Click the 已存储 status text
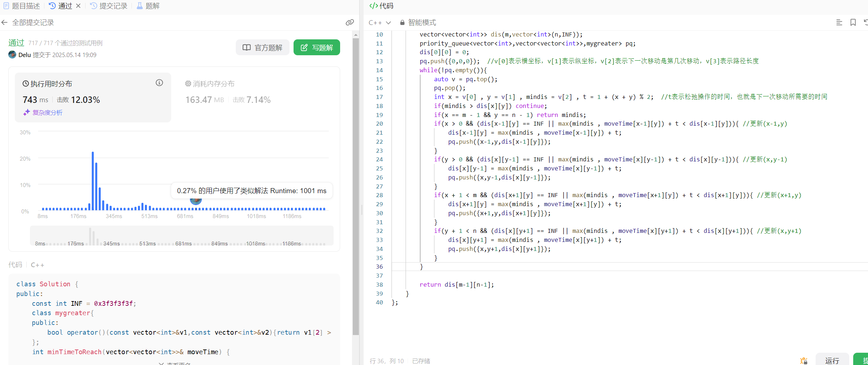This screenshot has width=868, height=365. pos(421,361)
